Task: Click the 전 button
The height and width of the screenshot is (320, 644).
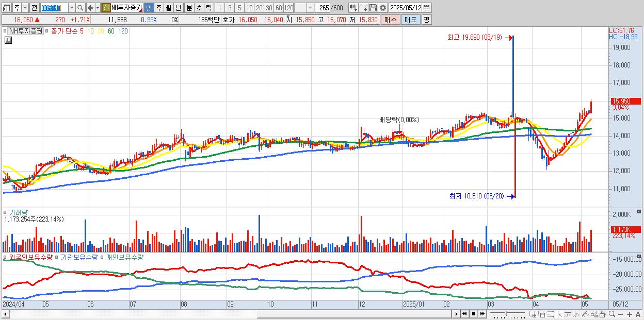Action: [34, 8]
